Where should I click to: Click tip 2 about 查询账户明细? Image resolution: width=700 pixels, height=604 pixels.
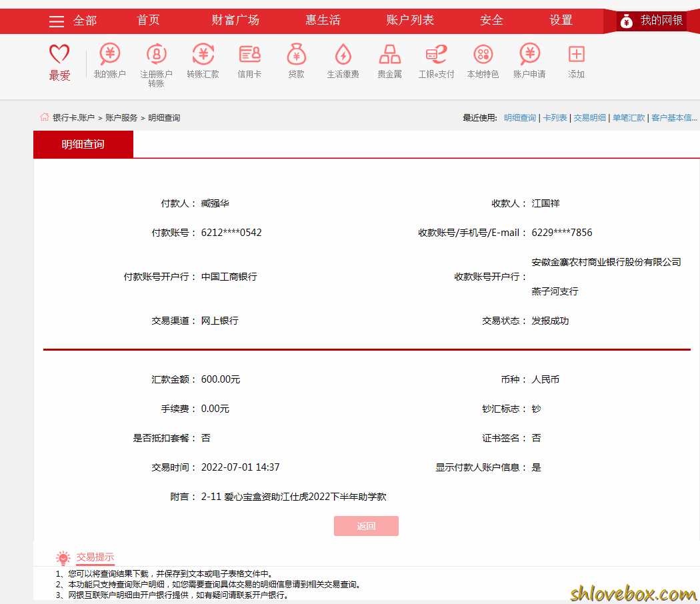(x=209, y=585)
